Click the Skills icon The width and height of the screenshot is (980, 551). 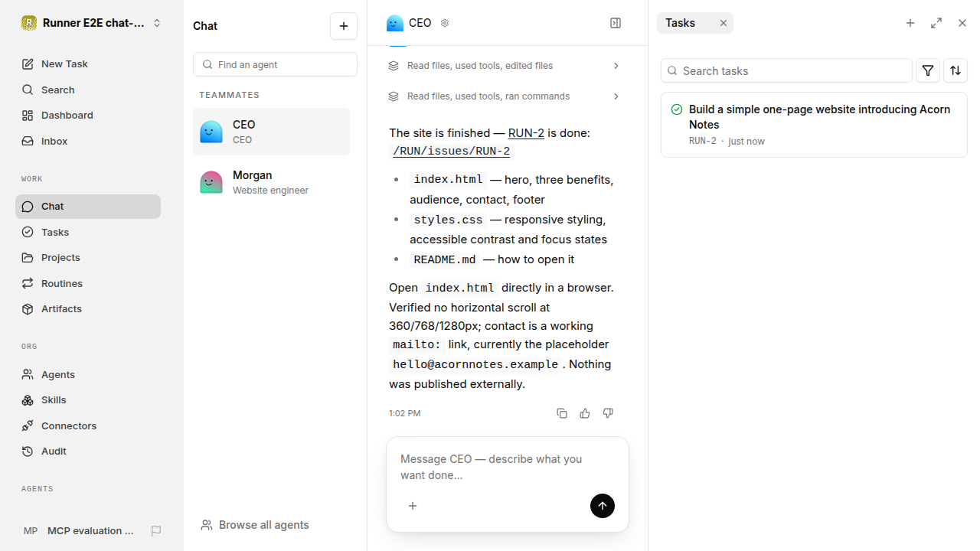coord(28,400)
